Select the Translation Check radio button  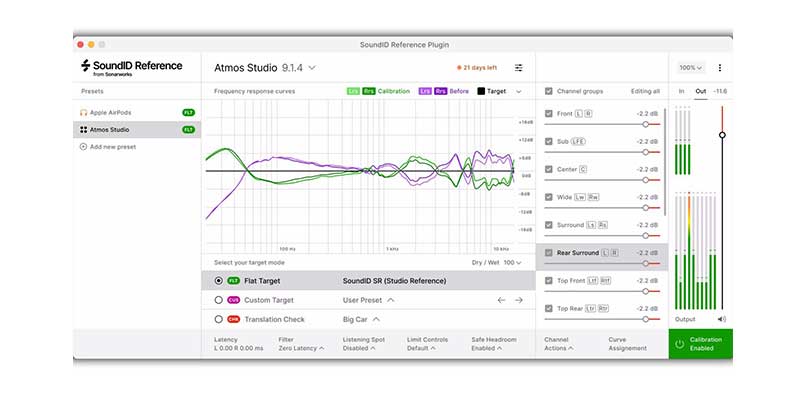coord(219,319)
